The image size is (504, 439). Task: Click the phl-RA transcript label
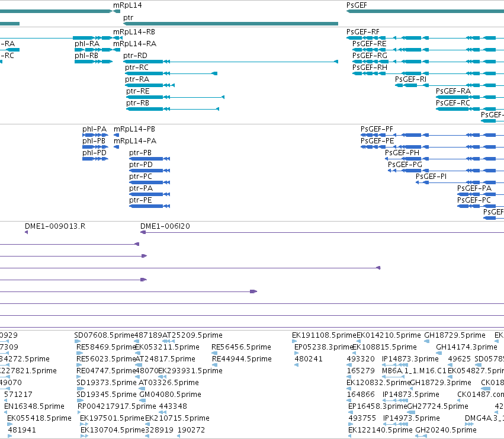(87, 44)
